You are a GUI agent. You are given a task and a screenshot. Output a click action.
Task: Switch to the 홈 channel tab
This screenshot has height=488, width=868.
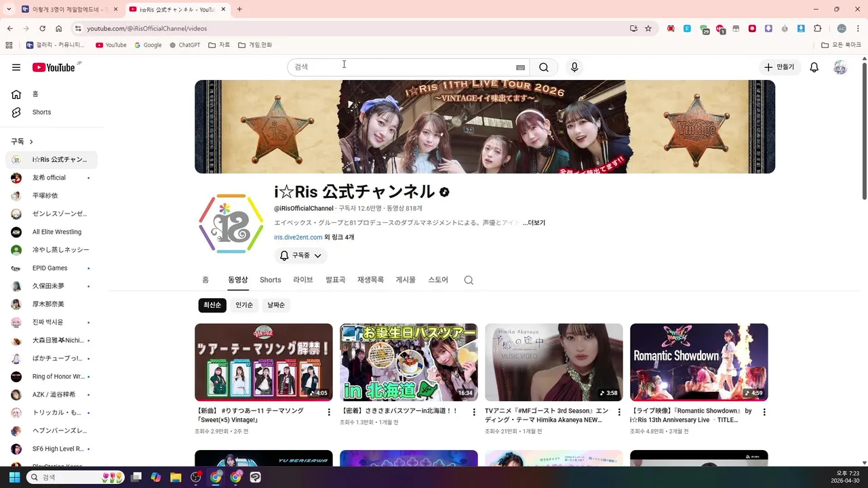click(205, 280)
